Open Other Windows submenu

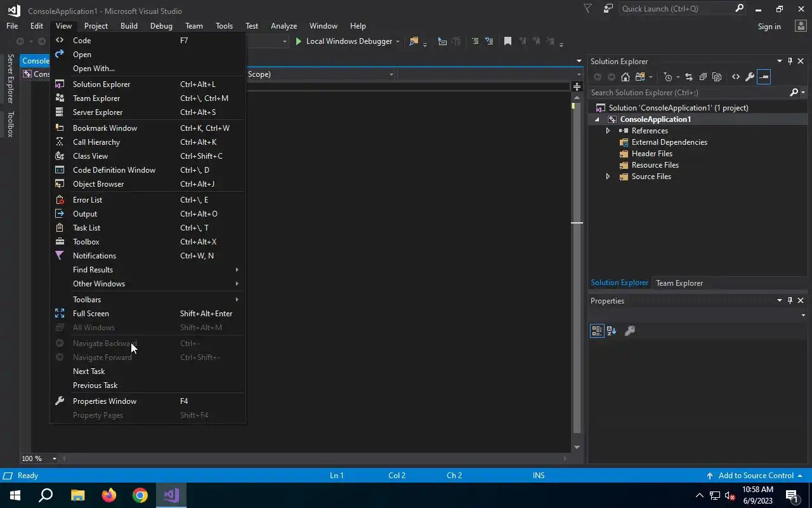(148, 284)
